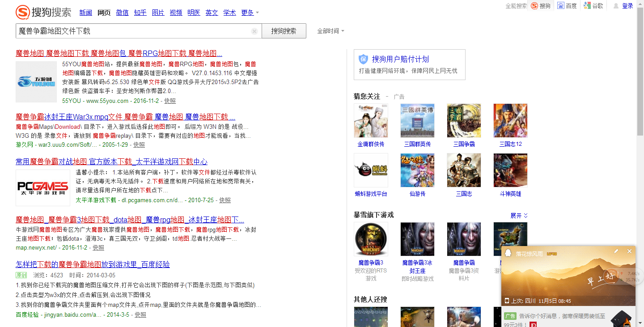
Task: Open the 三国志12 game thumbnail
Action: 510,121
